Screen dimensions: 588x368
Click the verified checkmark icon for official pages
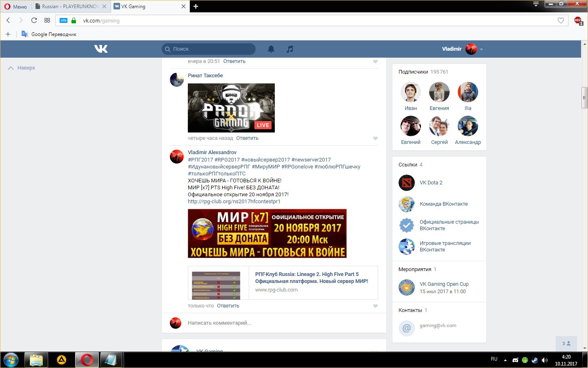pyautogui.click(x=406, y=225)
